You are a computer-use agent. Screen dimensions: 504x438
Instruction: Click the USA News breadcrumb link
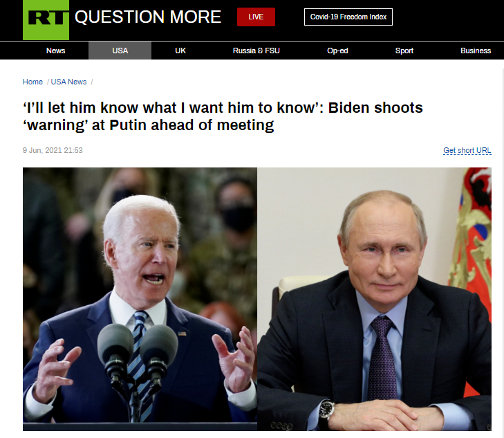(x=68, y=82)
